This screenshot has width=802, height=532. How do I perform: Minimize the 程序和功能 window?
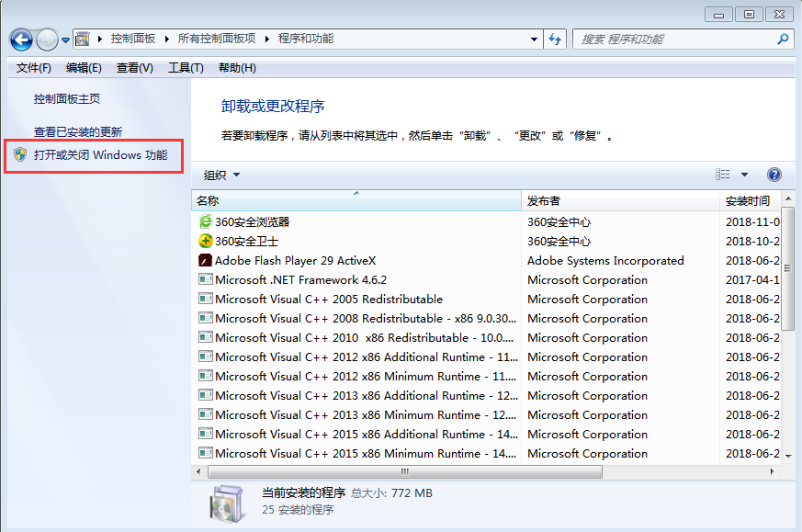718,15
